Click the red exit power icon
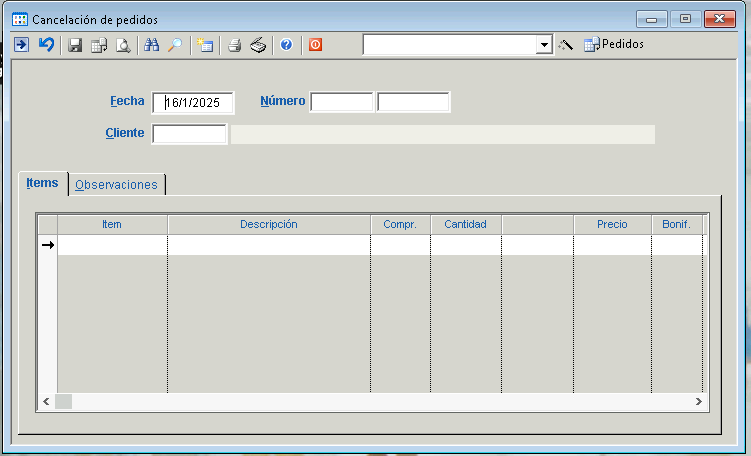The height and width of the screenshot is (456, 751). click(x=315, y=45)
